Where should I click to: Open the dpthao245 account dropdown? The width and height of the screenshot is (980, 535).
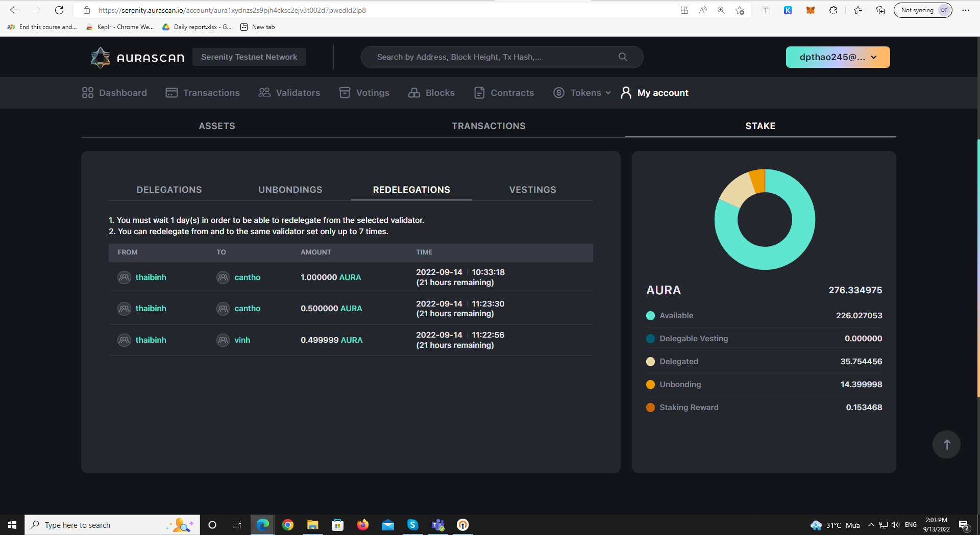pos(837,57)
